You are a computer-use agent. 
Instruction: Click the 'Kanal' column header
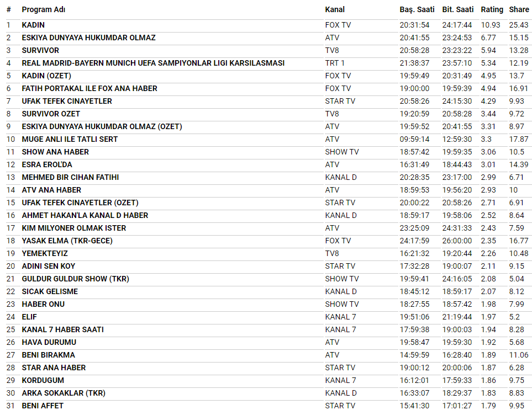335,9
